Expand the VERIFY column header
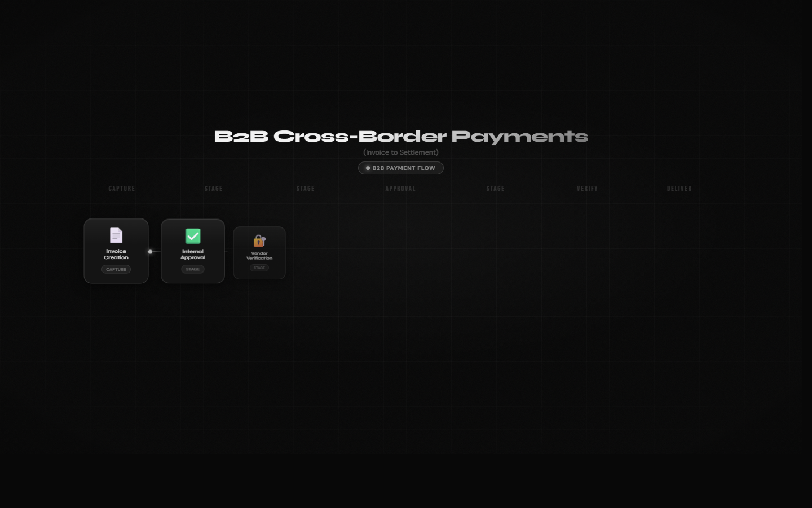This screenshot has width=812, height=508. (588, 189)
